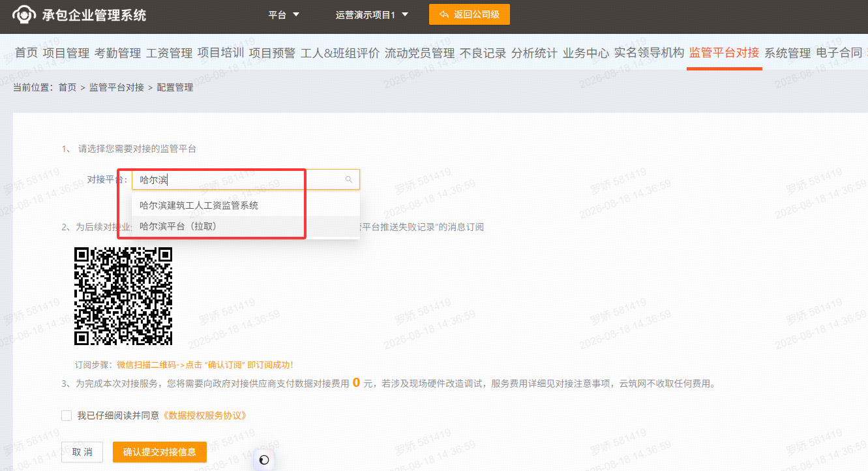
Task: Open the 项目预警 menu
Action: (272, 53)
